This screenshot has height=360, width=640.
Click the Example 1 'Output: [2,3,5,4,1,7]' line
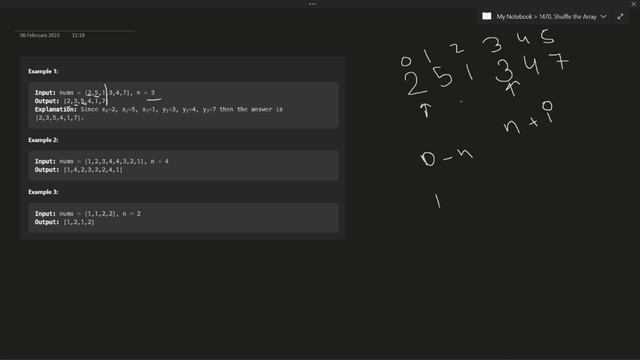click(71, 101)
